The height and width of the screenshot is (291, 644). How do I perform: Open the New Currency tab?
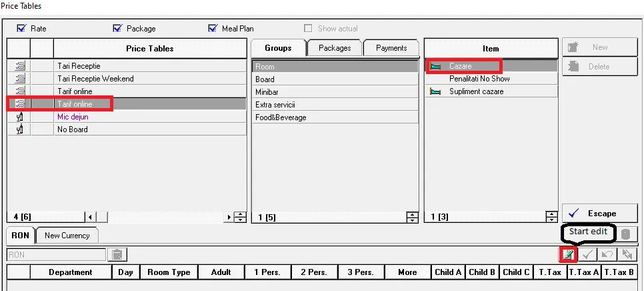(x=67, y=236)
